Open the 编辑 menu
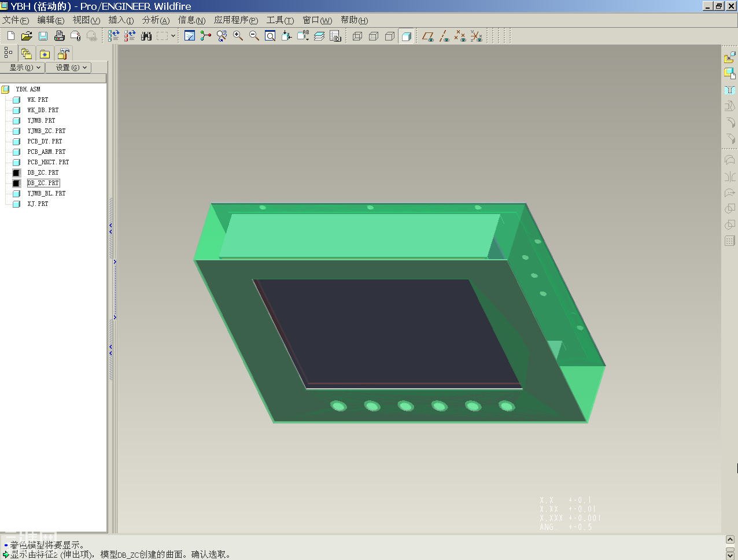The height and width of the screenshot is (560, 738). (x=50, y=20)
